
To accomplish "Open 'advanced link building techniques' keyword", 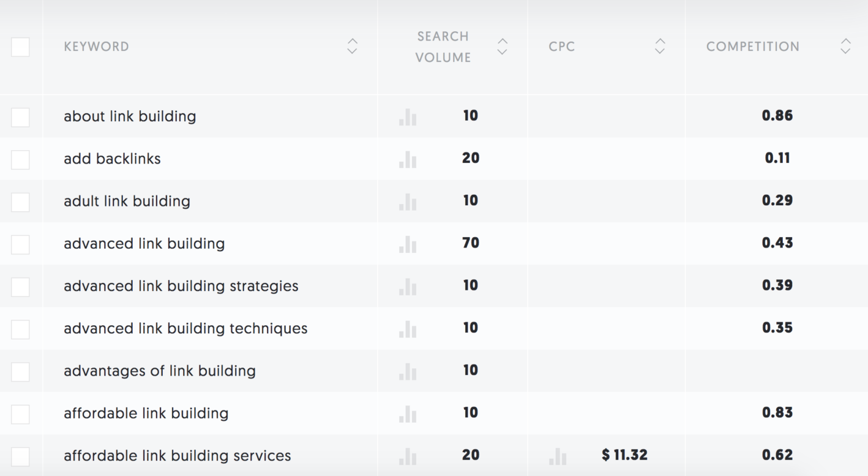I will [x=185, y=328].
